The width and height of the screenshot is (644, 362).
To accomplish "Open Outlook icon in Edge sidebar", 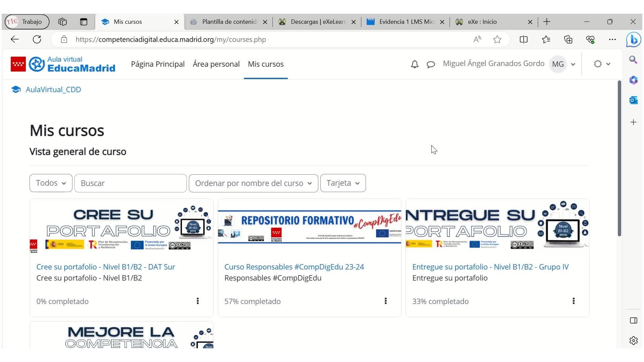I will click(633, 100).
